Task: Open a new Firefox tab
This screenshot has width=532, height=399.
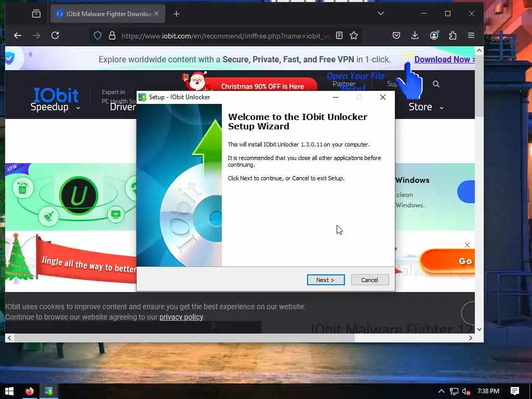Action: pyautogui.click(x=177, y=14)
